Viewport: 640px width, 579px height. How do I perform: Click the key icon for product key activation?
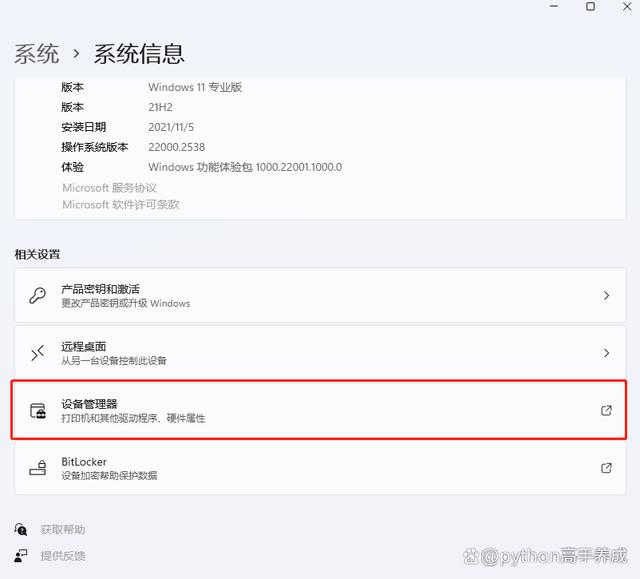[x=38, y=295]
